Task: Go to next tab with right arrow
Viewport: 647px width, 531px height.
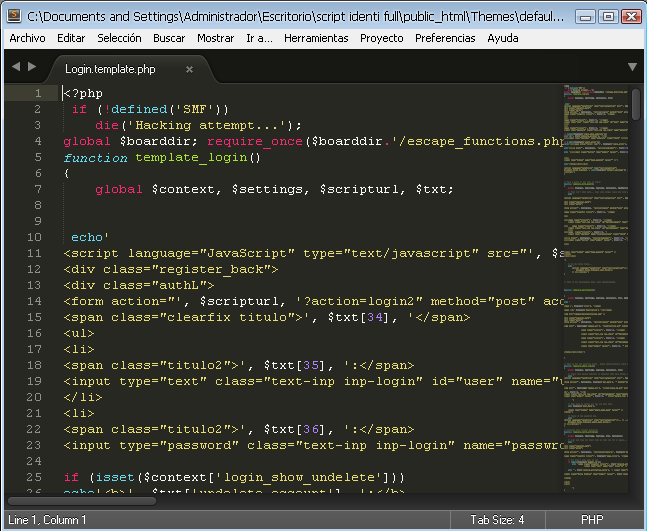Action: pyautogui.click(x=32, y=66)
